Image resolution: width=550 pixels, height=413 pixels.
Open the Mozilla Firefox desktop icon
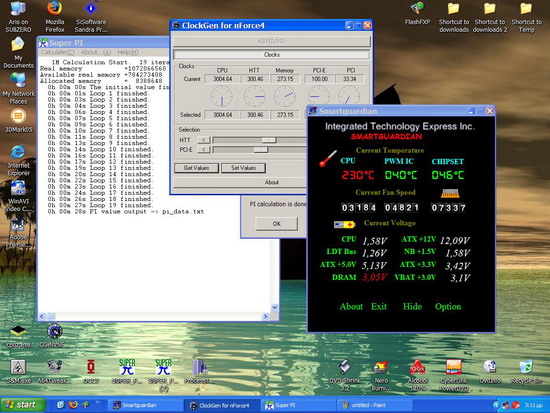[x=55, y=17]
